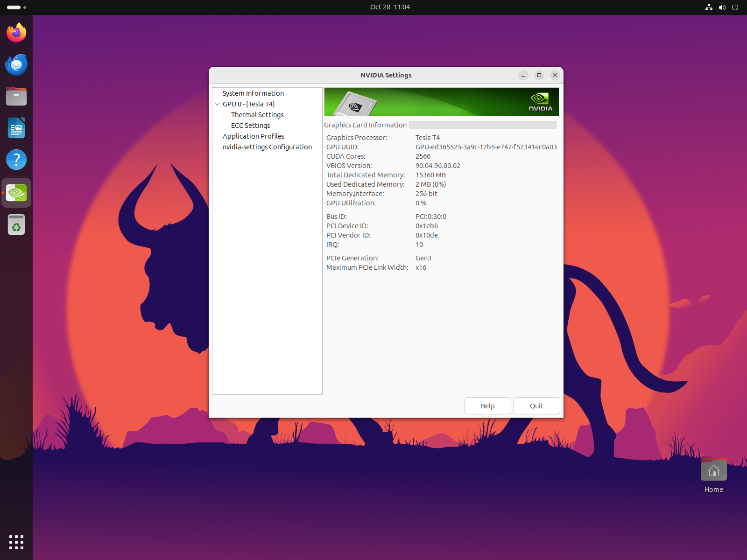This screenshot has height=560, width=747.
Task: Open LibreOffice Writer from the dock
Action: 16,128
